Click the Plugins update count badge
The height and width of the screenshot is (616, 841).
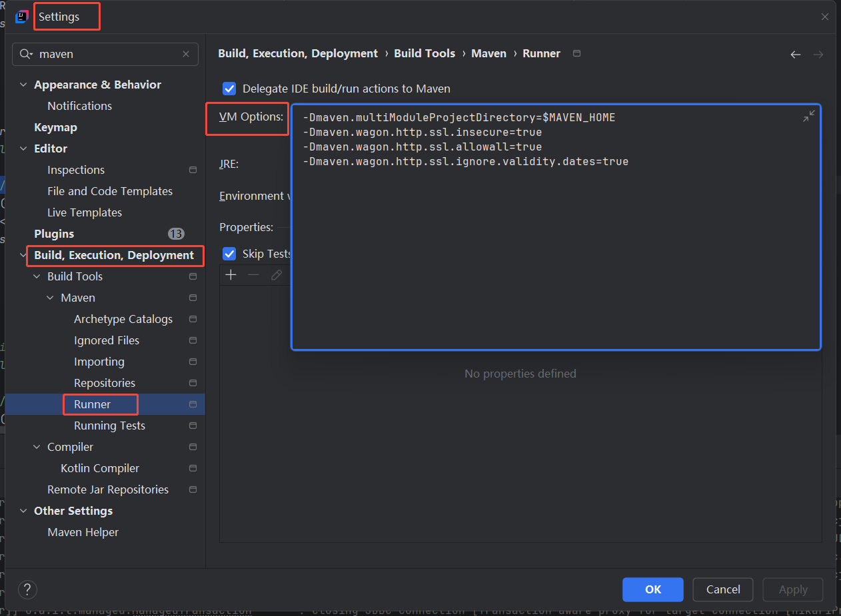(x=176, y=234)
